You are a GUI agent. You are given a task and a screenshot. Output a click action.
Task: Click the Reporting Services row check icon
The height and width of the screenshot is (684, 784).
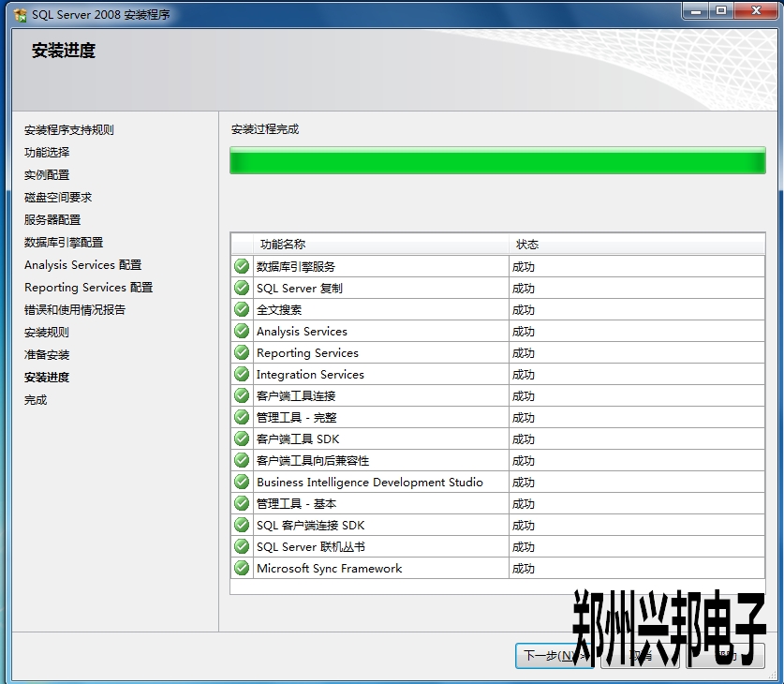point(242,352)
